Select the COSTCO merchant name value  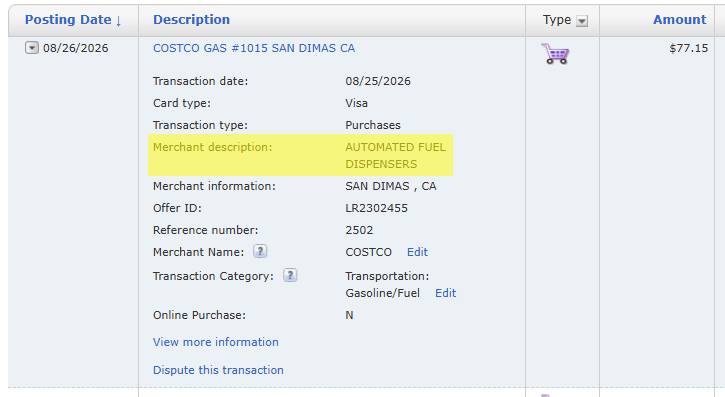[369, 252]
